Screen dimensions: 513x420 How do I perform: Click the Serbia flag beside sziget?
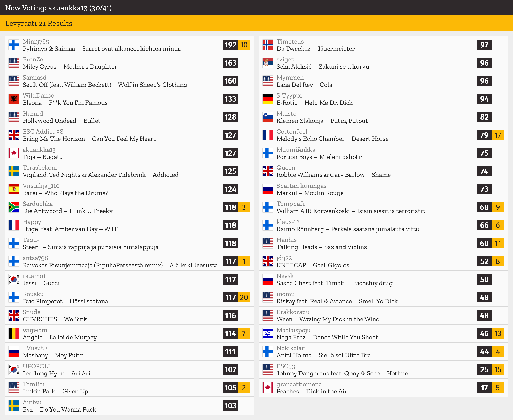[268, 63]
